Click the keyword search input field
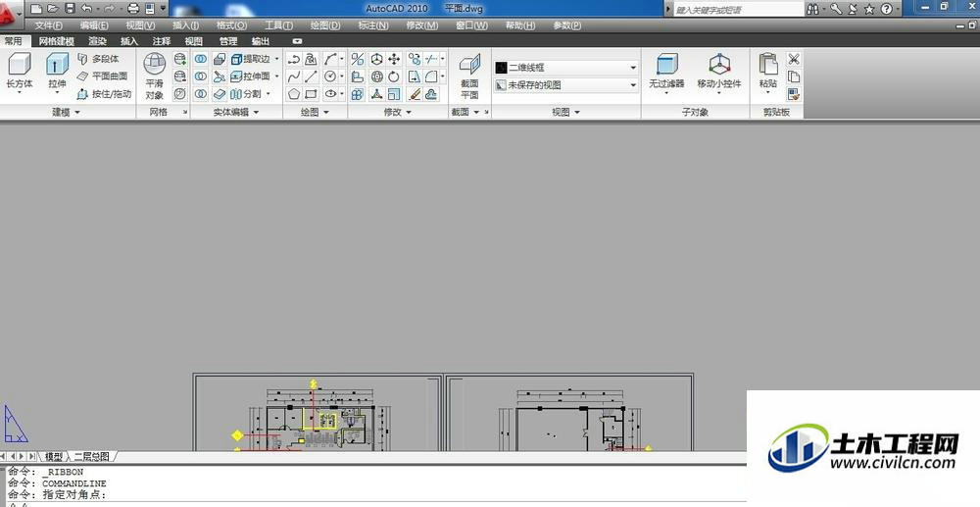Image resolution: width=980 pixels, height=507 pixels. (x=738, y=10)
